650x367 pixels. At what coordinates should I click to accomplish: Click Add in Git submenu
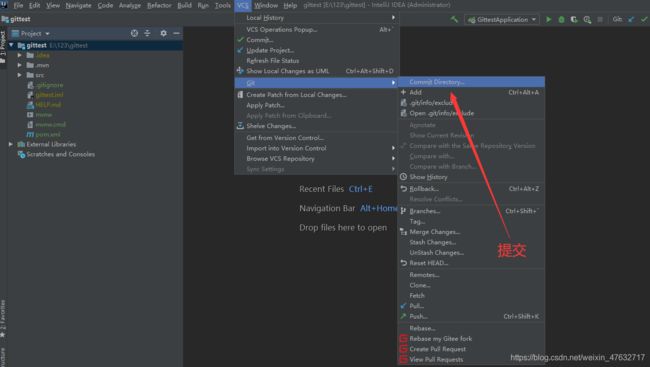pyautogui.click(x=471, y=92)
